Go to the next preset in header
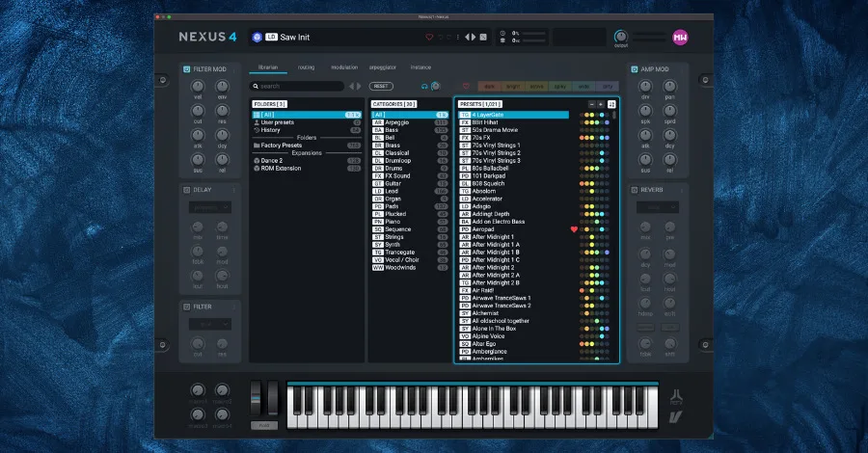Screen dimensions: 868x453 click(x=474, y=37)
